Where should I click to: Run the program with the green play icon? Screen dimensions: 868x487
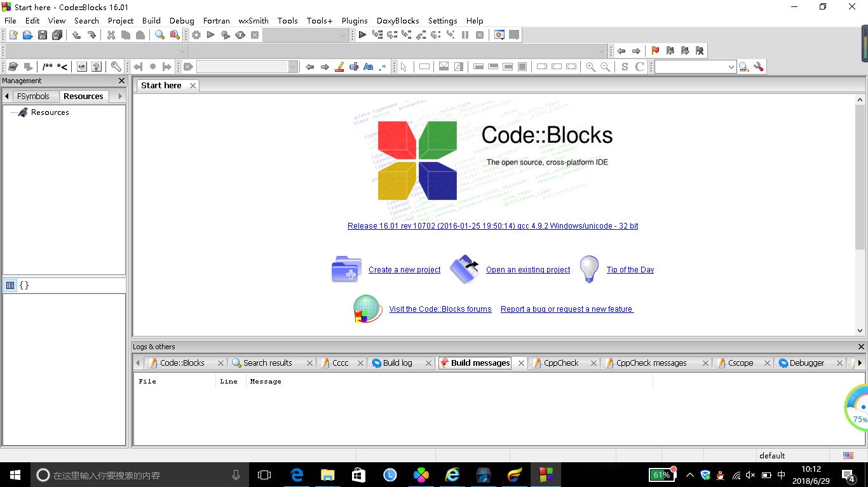211,35
